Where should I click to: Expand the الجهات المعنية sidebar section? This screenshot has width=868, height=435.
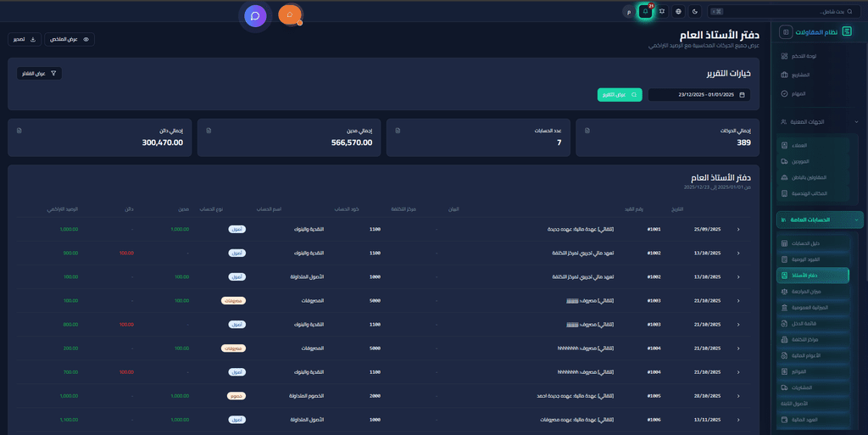(856, 122)
